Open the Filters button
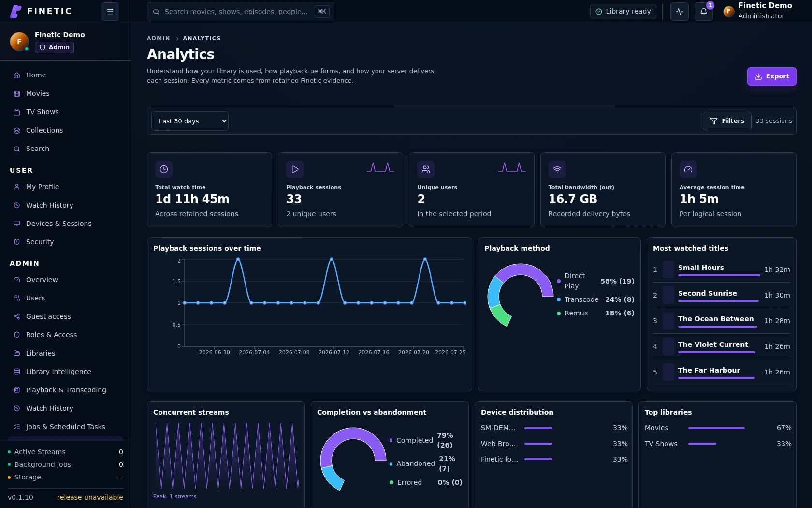Viewport: 812px width, 508px height. 727,121
